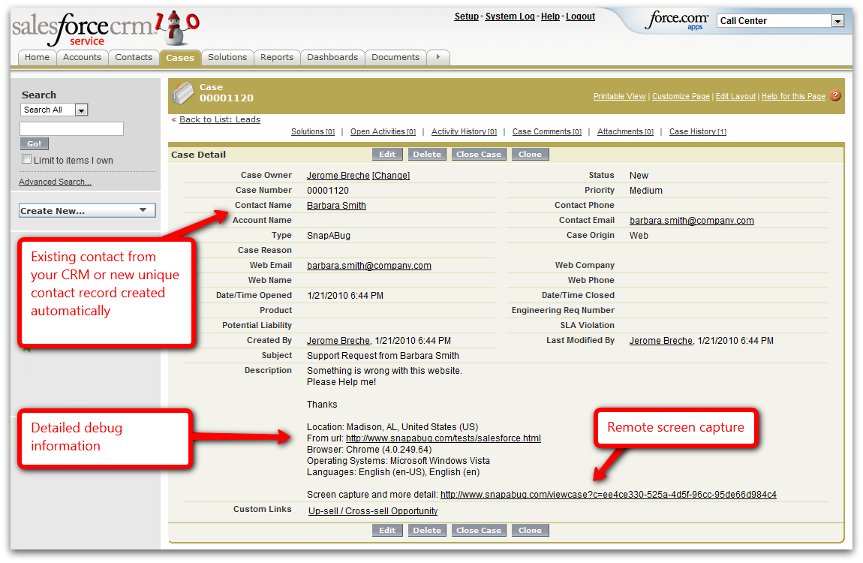Switch to the Accounts tab
The height and width of the screenshot is (563, 863).
tap(82, 57)
